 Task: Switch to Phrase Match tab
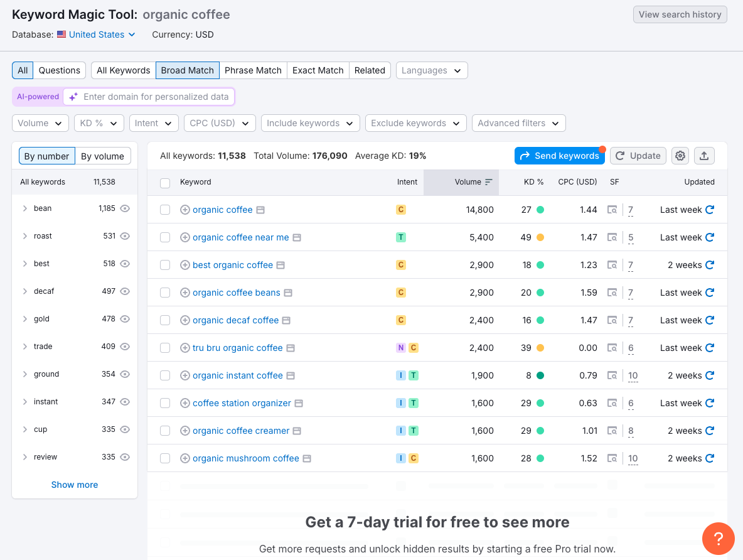pyautogui.click(x=253, y=70)
